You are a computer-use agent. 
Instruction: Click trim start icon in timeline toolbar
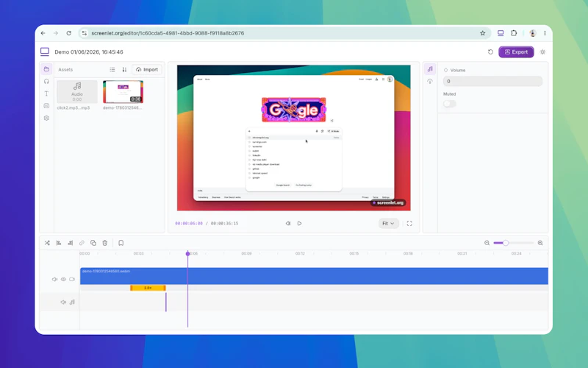[59, 243]
